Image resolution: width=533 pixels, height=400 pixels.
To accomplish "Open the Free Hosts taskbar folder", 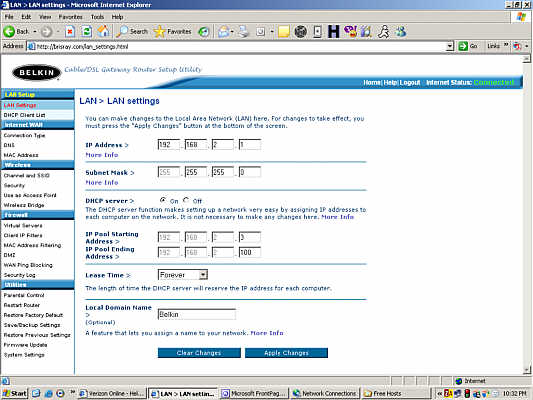I will click(x=396, y=394).
